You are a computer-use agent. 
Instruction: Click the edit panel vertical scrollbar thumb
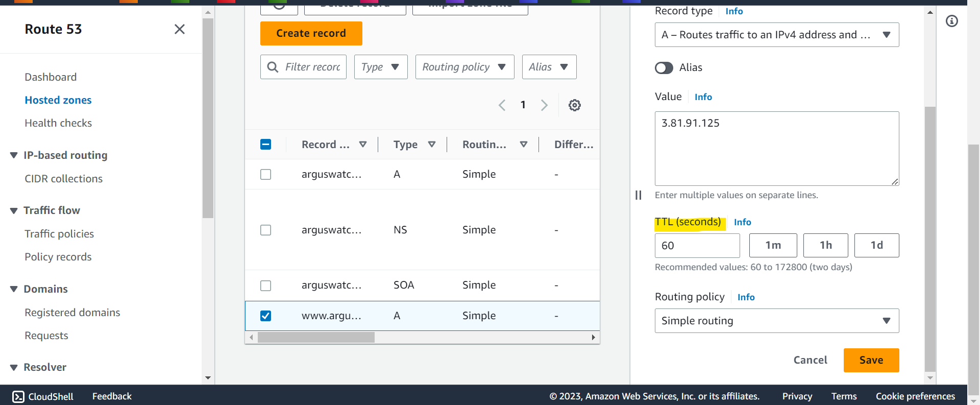930,239
